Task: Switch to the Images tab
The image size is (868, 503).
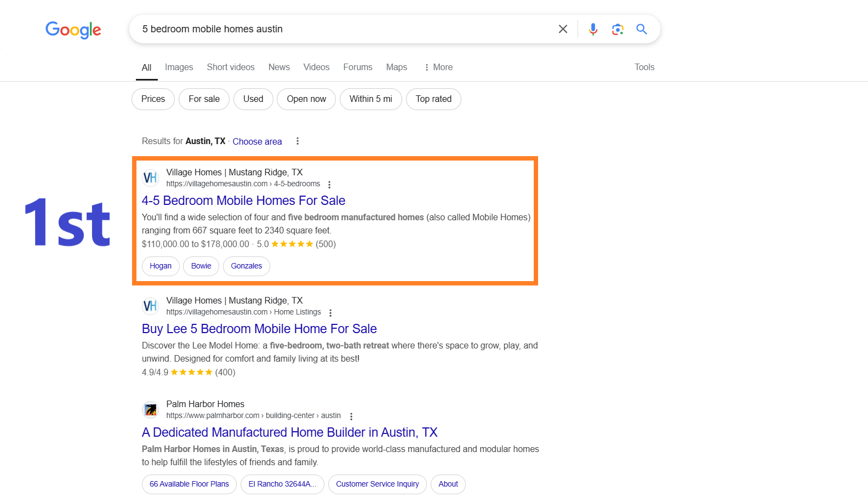Action: pos(179,67)
